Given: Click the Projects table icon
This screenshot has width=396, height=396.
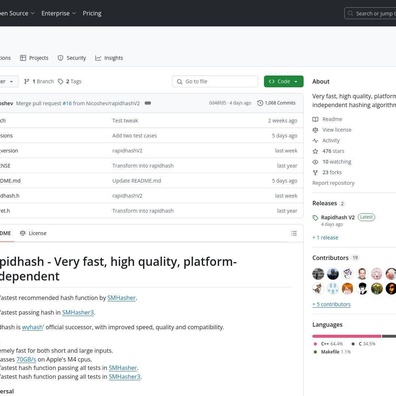Looking at the screenshot, I should [x=23, y=58].
